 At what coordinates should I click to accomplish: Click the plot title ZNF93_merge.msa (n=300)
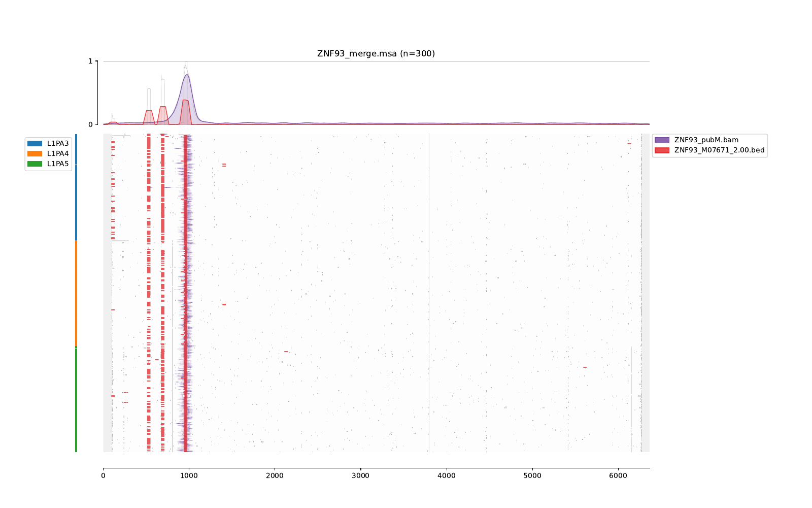376,53
